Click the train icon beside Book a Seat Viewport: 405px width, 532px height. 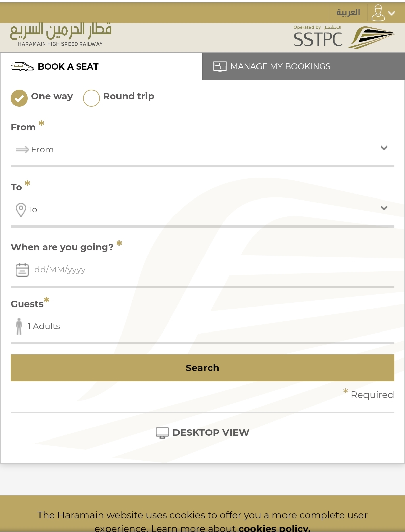pos(22,66)
